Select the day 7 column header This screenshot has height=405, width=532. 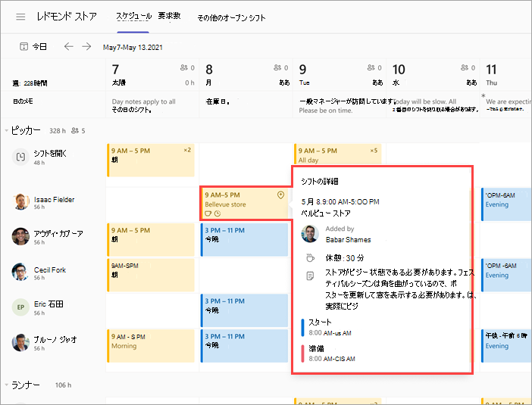pyautogui.click(x=152, y=74)
